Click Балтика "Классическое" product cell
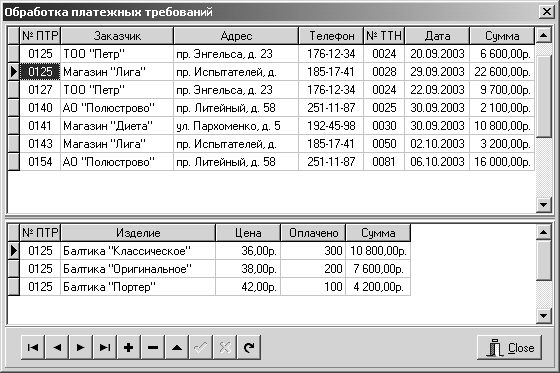Viewport: 560px width, 373px height. [x=138, y=251]
